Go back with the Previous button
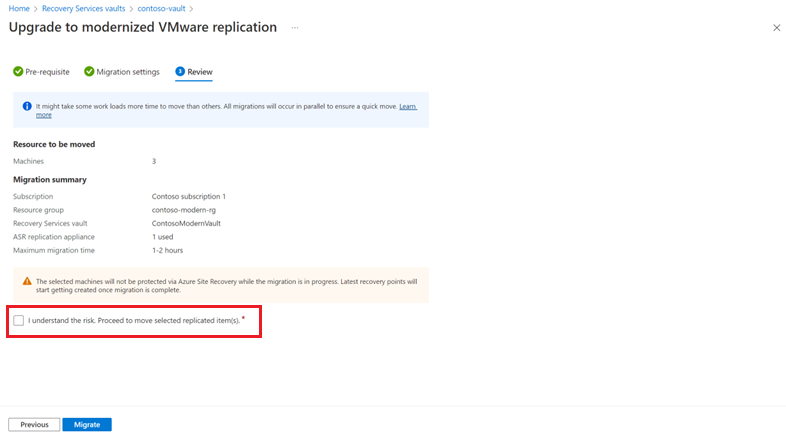The image size is (786, 439). click(34, 424)
